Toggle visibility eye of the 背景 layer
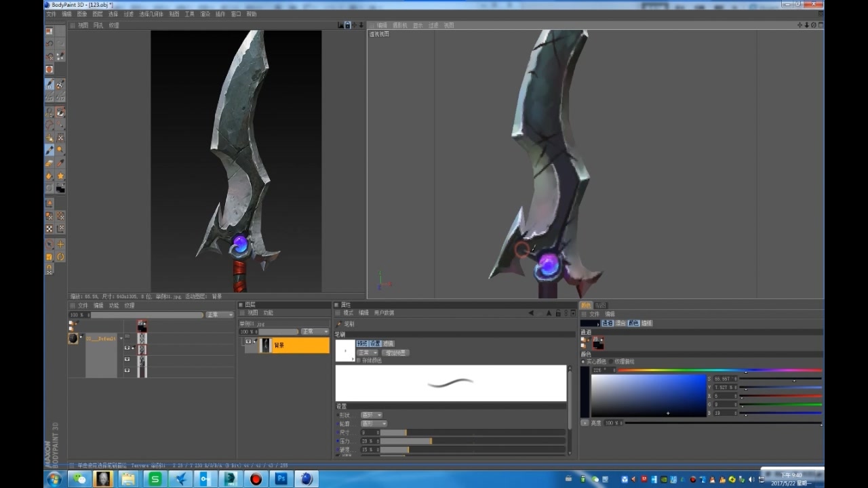 click(x=249, y=342)
